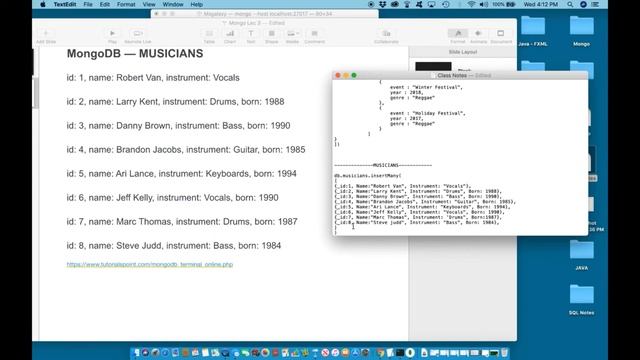Open the Wi-Fi status menu

coord(471,4)
